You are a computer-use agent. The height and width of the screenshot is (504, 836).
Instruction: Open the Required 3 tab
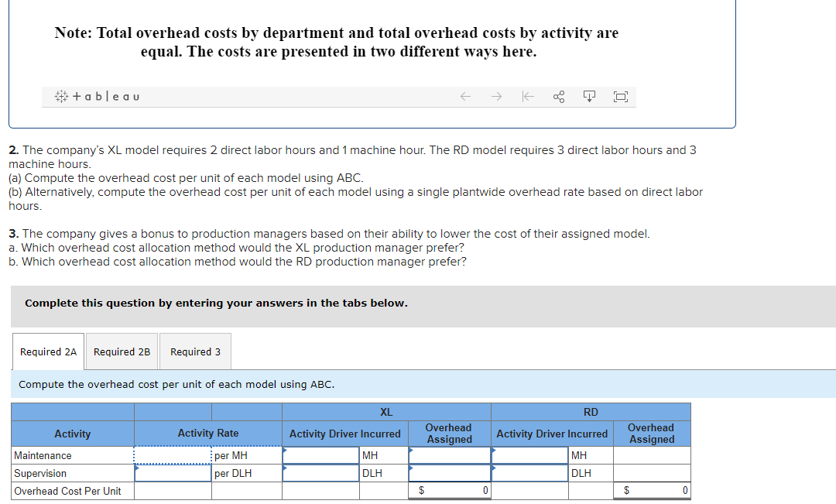click(195, 351)
